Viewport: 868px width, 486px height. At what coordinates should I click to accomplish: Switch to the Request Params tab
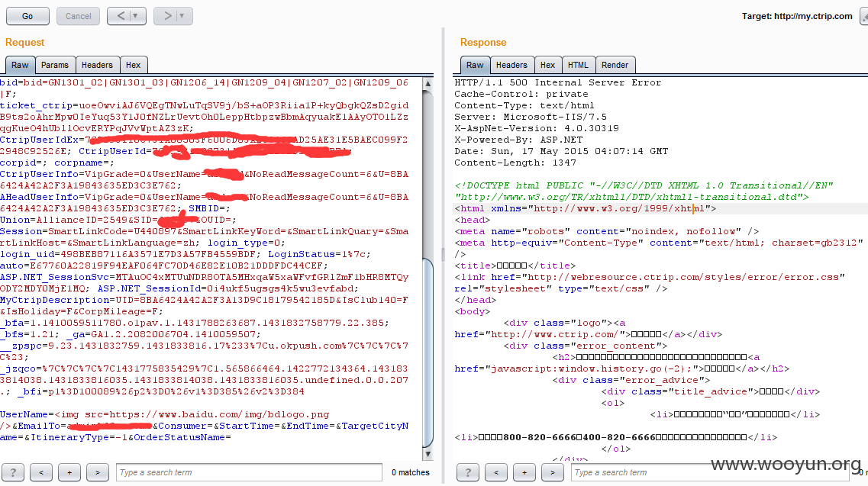coord(55,65)
